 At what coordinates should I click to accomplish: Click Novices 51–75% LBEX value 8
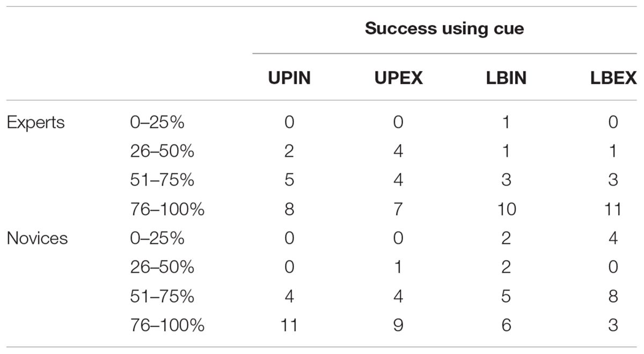click(612, 296)
